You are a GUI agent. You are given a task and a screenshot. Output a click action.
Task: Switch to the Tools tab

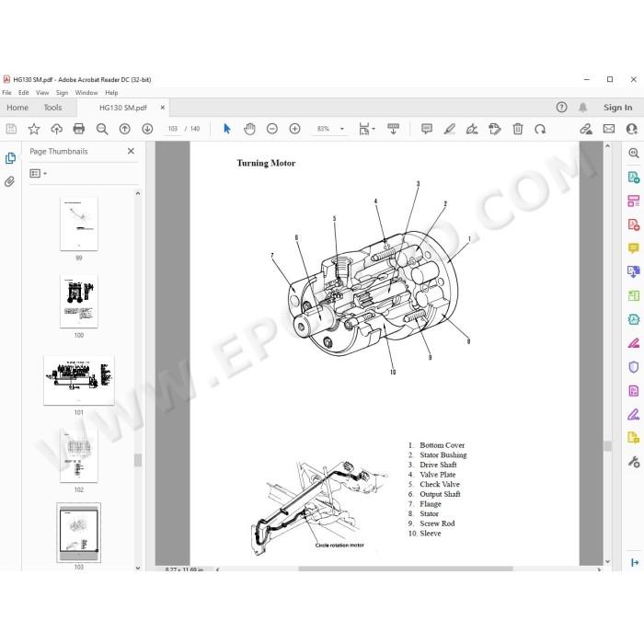click(x=52, y=108)
